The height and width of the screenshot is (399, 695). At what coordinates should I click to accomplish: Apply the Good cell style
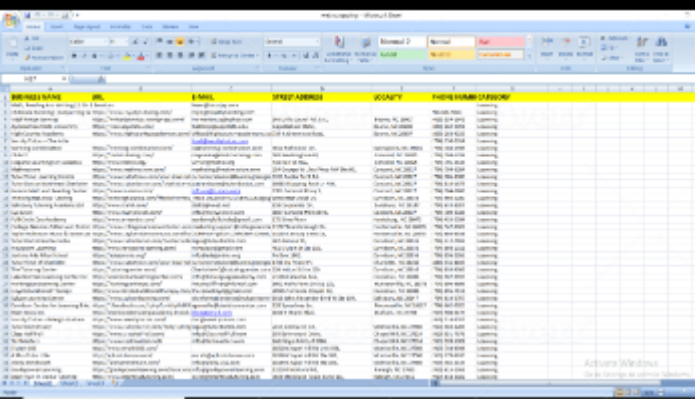click(402, 55)
